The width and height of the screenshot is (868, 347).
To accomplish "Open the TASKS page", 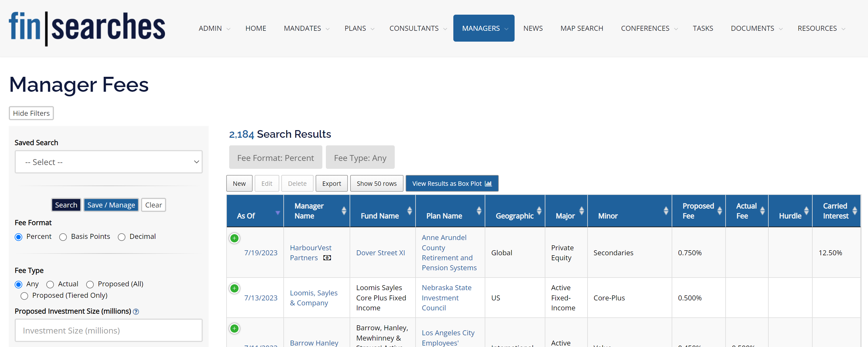I will coord(702,28).
